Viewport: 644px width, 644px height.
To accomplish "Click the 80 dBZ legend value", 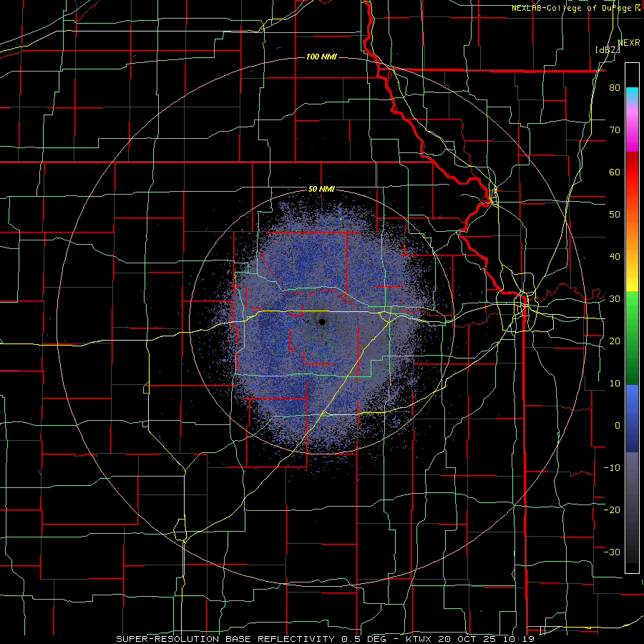I will click(x=615, y=87).
